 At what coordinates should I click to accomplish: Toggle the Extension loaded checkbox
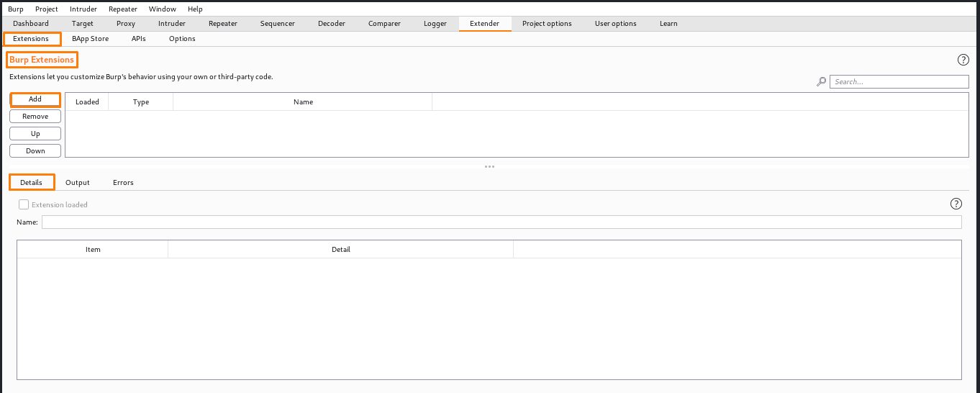[x=24, y=204]
